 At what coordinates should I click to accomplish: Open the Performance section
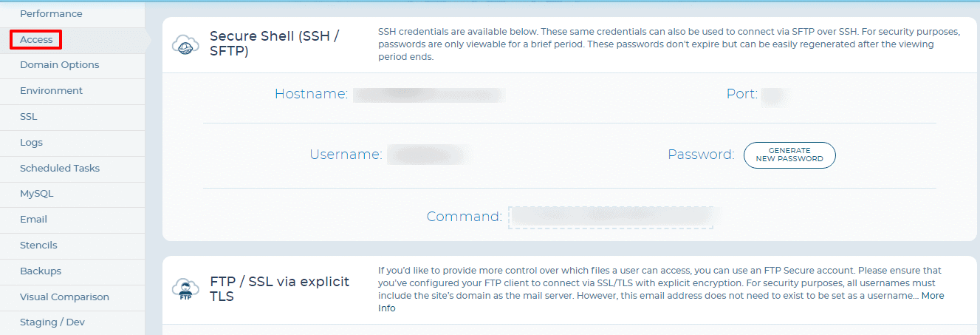click(x=51, y=14)
